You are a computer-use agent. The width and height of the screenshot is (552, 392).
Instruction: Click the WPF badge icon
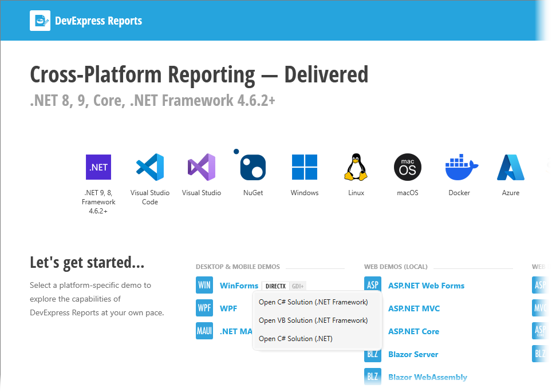204,308
